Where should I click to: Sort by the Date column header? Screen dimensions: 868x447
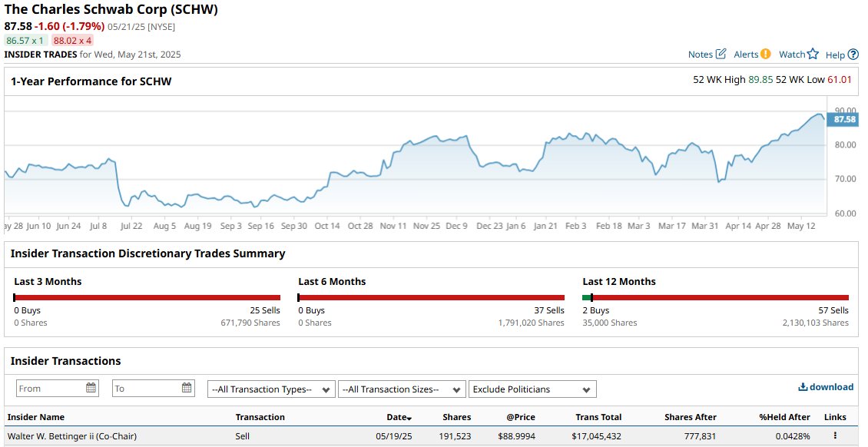(399, 417)
